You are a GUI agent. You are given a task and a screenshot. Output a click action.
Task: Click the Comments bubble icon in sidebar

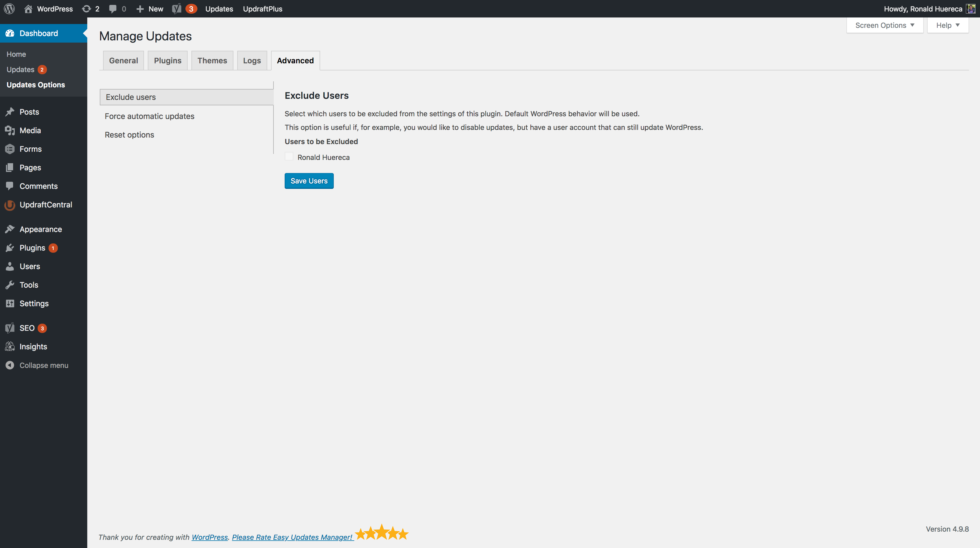tap(10, 186)
